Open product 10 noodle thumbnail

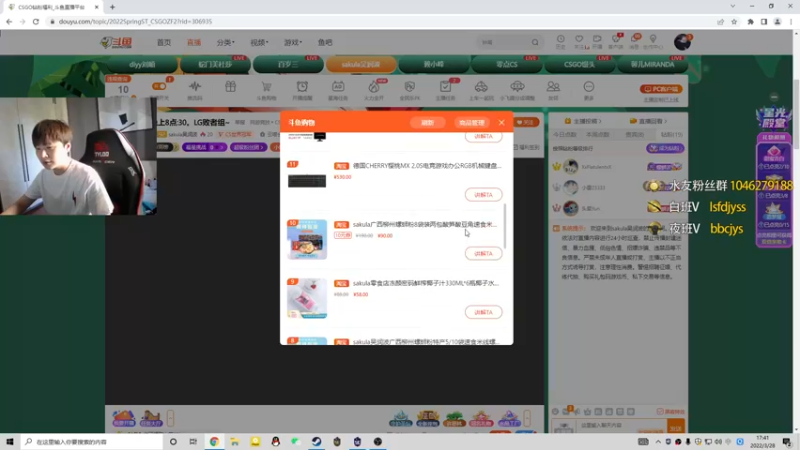point(307,239)
